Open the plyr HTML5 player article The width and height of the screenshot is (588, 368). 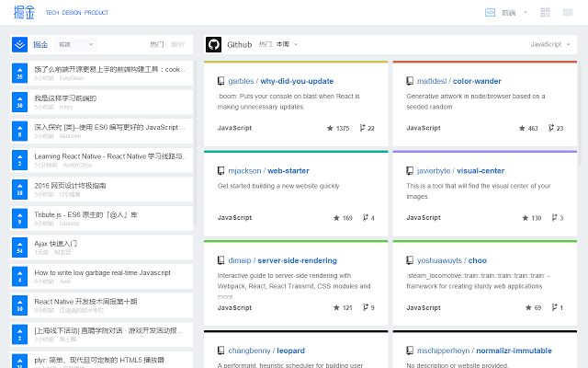[99, 360]
